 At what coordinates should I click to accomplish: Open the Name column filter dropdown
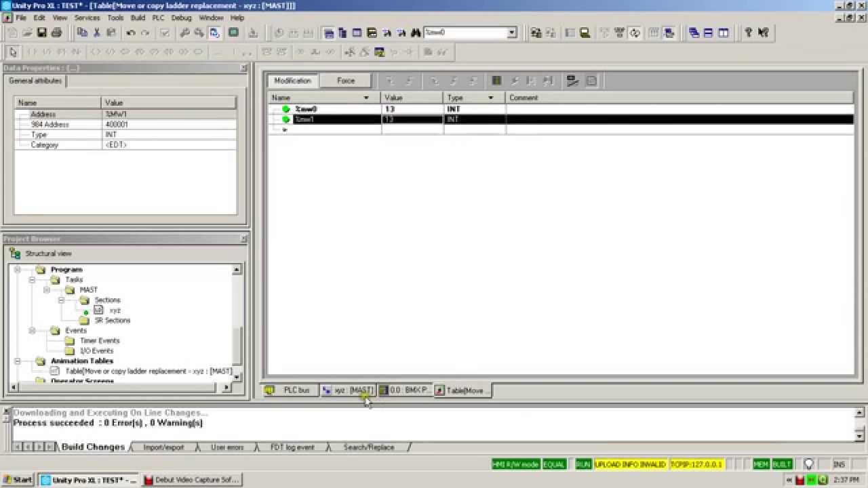tap(366, 98)
